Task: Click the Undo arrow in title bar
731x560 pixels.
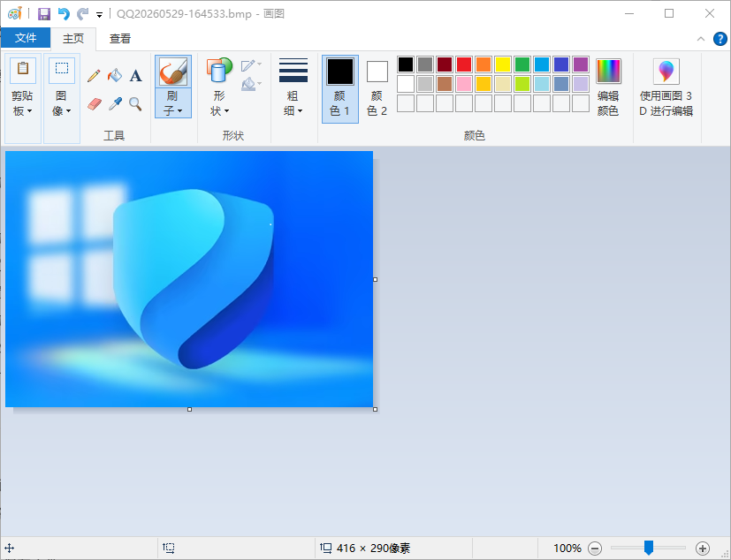Action: [64, 14]
